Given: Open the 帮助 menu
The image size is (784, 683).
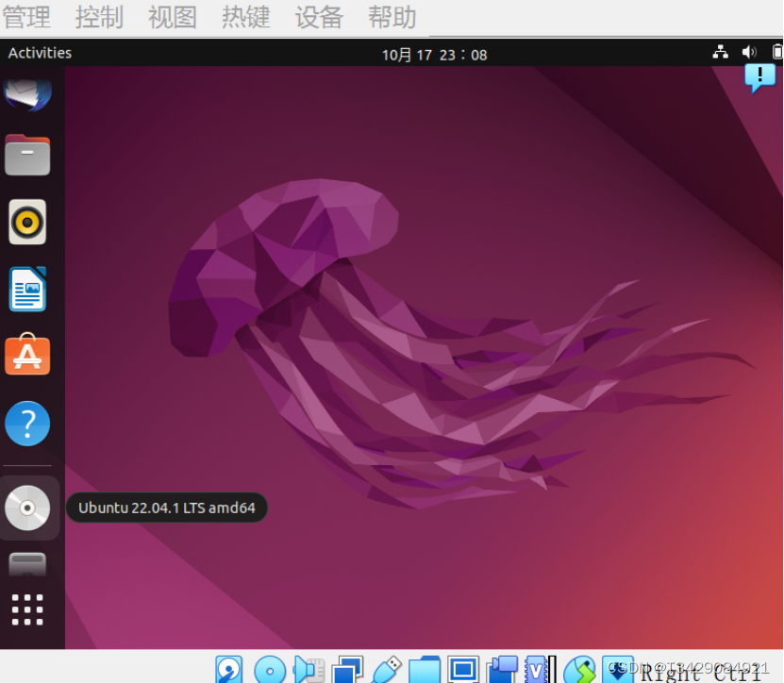Looking at the screenshot, I should point(392,18).
